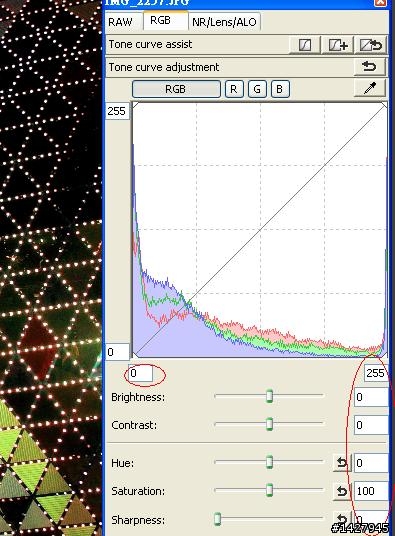
Task: Reset the Saturation value
Action: pyautogui.click(x=342, y=491)
